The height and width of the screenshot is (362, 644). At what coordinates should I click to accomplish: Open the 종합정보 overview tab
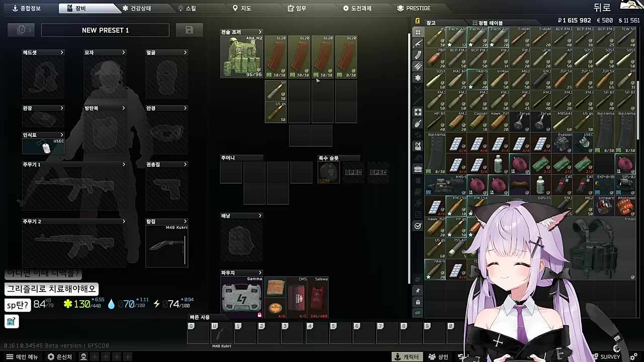click(27, 8)
